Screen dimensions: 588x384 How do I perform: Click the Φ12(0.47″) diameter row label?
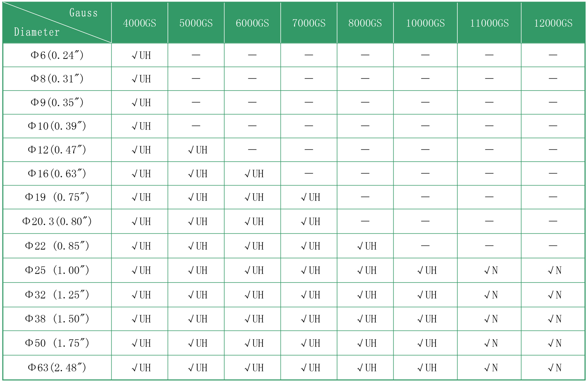pos(57,150)
